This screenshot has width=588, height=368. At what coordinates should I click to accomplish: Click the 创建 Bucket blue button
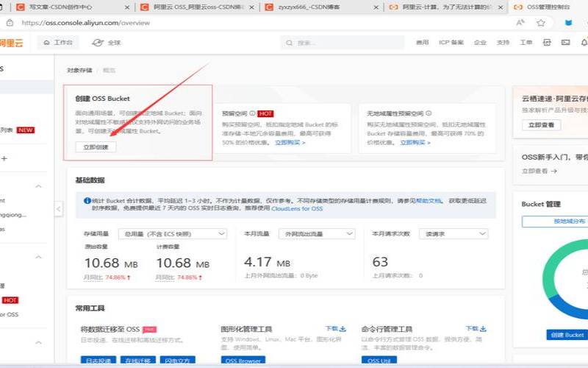[567, 335]
